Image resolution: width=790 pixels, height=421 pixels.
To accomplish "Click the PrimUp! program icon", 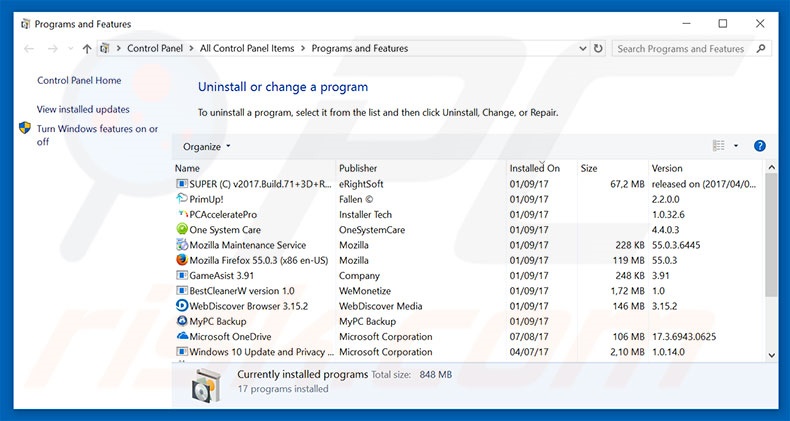I will [x=182, y=199].
